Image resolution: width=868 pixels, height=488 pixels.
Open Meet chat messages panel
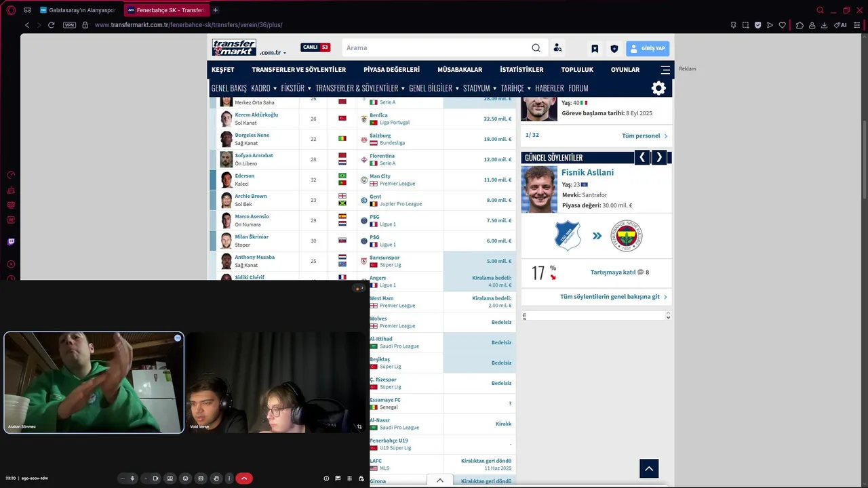(338, 478)
